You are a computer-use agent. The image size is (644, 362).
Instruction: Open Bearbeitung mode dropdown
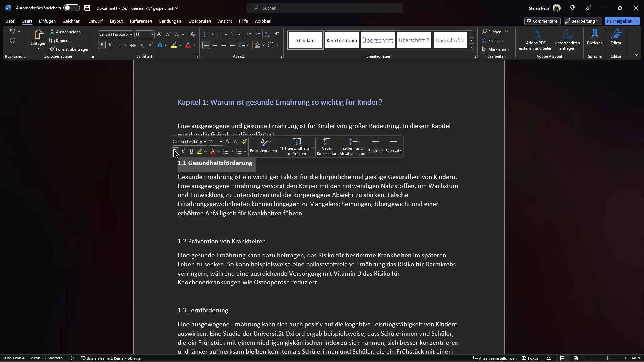(583, 21)
